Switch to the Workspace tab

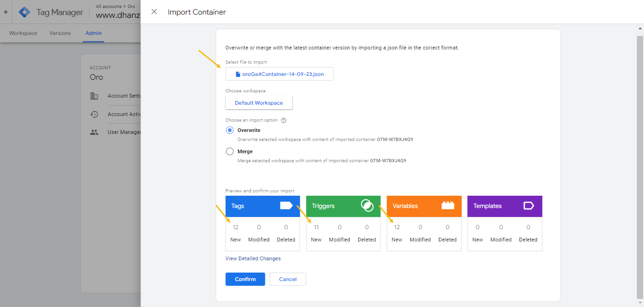(x=23, y=33)
